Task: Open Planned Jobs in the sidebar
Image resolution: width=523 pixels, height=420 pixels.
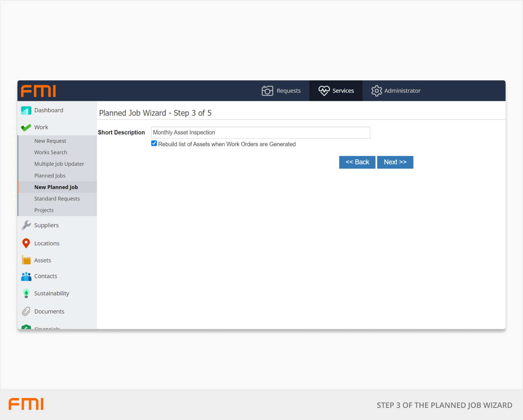Action: [50, 176]
